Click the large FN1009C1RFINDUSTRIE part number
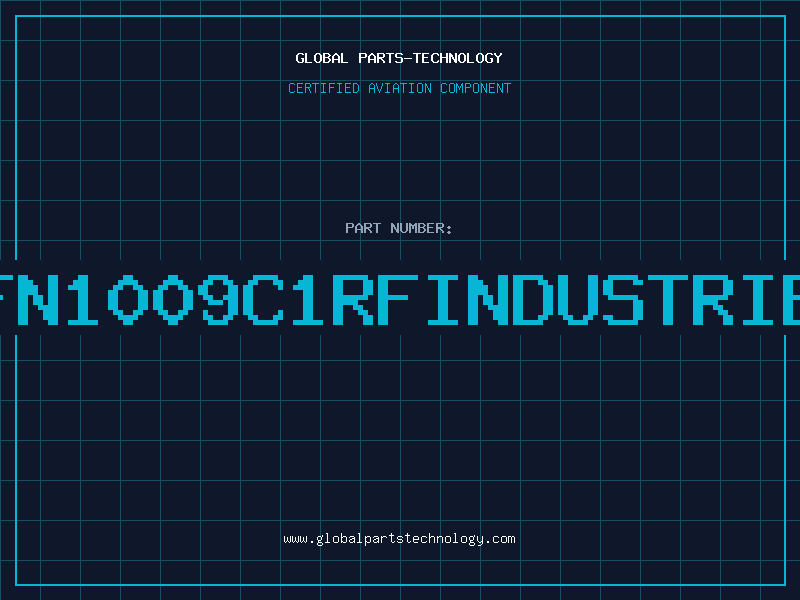The image size is (800, 600). [400, 299]
